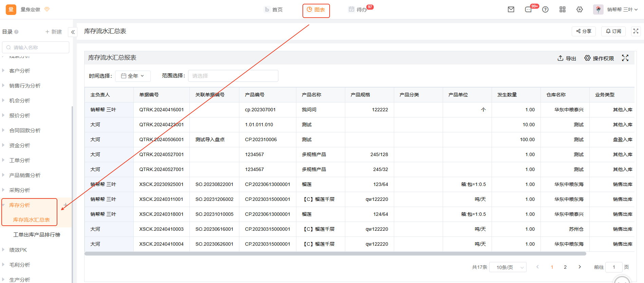Open the 销帮帮 三叶 user menu

(x=623, y=10)
